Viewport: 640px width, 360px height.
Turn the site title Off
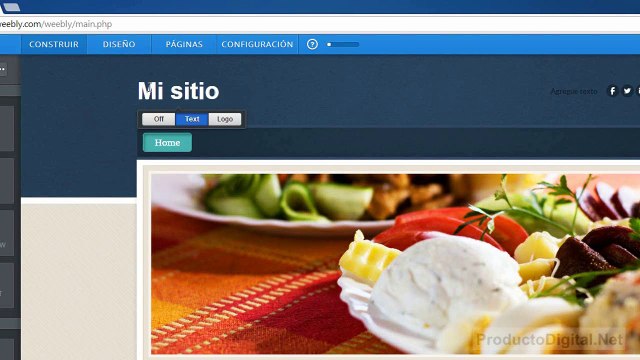[158, 119]
